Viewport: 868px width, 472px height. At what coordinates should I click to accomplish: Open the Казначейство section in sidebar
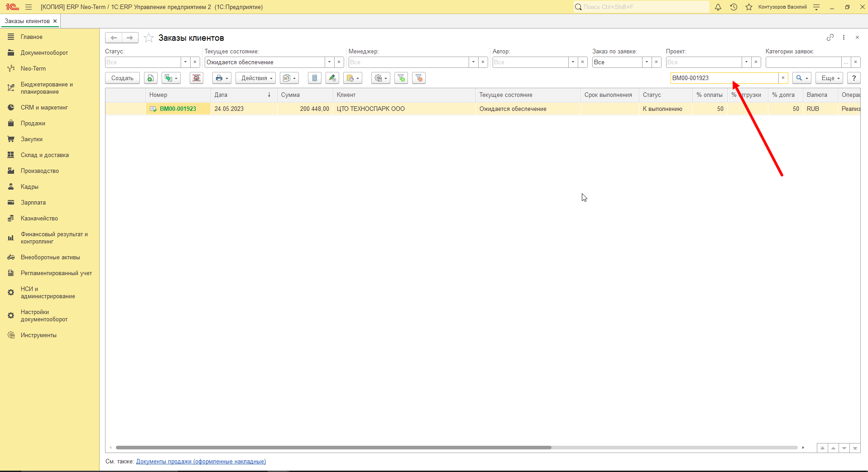pyautogui.click(x=39, y=218)
